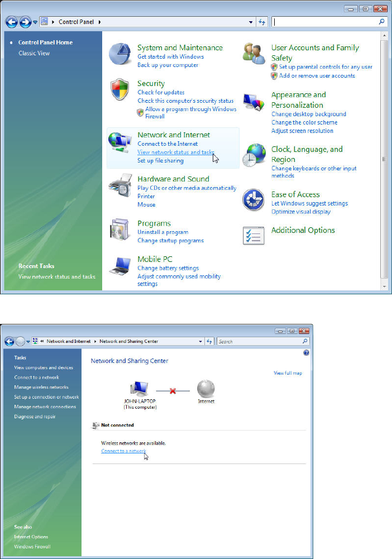This screenshot has width=392, height=559.
Task: Open Diagnose and repair task
Action: 35,417
